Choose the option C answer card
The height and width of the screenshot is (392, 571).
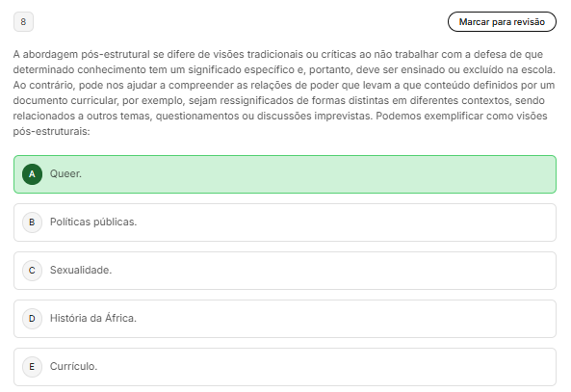(285, 271)
